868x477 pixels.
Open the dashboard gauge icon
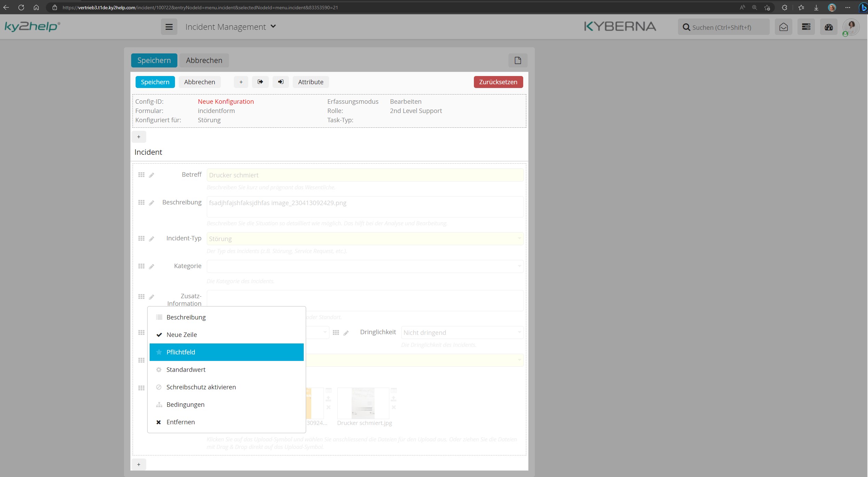coord(829,27)
